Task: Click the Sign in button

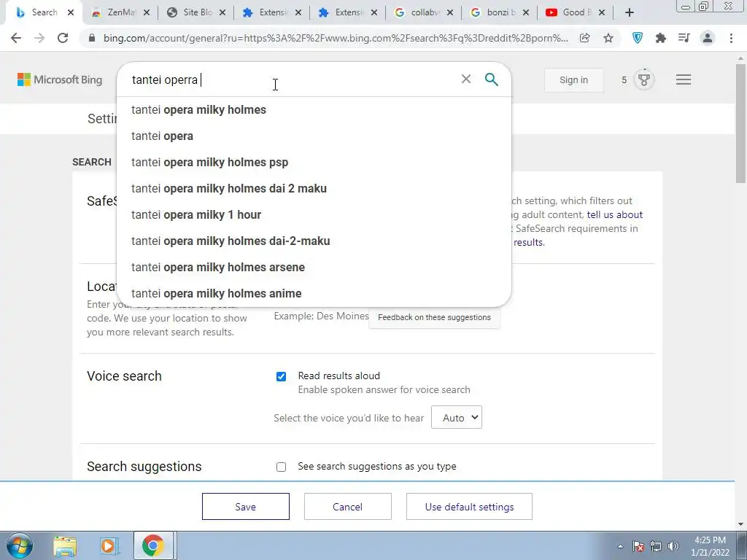Action: tap(573, 79)
